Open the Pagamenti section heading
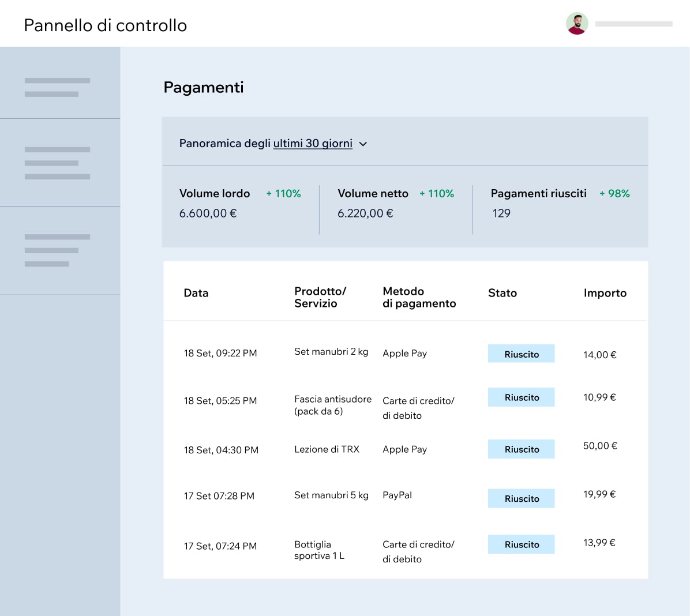The image size is (690, 616). pyautogui.click(x=203, y=87)
